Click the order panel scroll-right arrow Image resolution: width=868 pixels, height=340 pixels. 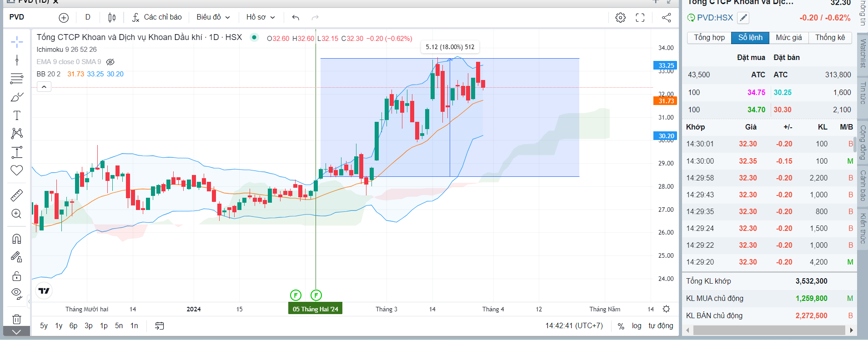(x=852, y=330)
